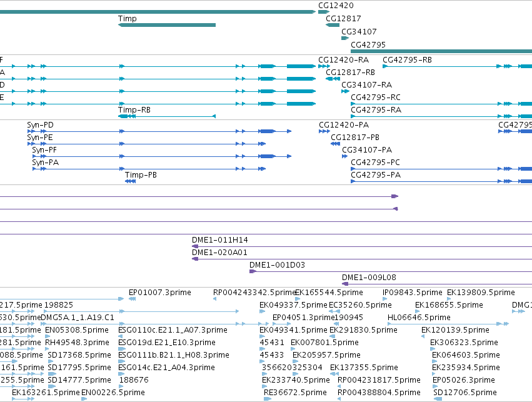Select EST ESG0110c.E21.1_A07.3prime
Image resolution: width=532 pixels, height=402 pixels.
[x=121, y=336]
